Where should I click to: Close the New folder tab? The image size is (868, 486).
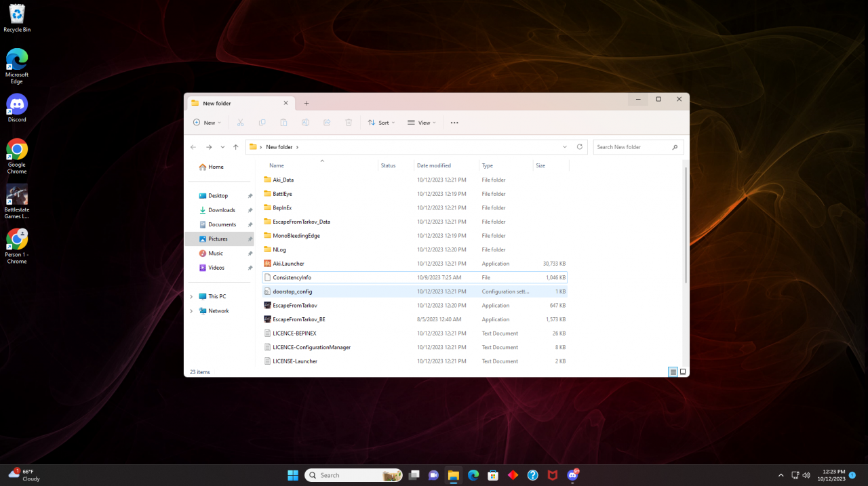pos(285,103)
